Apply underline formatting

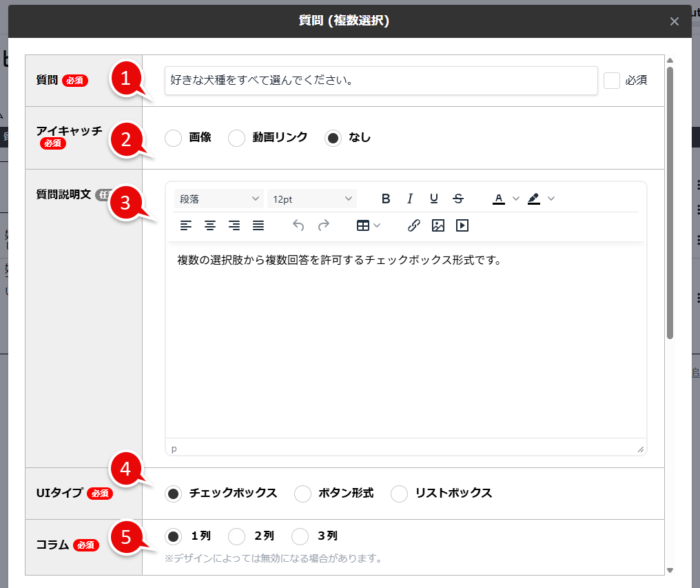pos(434,198)
